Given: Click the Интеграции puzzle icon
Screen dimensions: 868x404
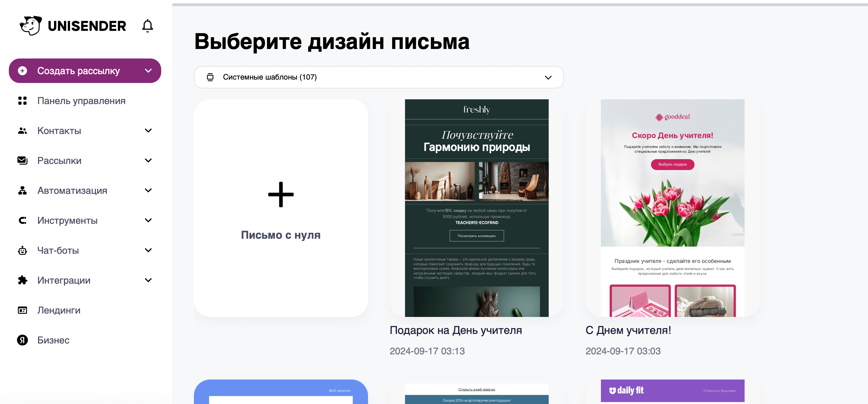Looking at the screenshot, I should click(22, 280).
